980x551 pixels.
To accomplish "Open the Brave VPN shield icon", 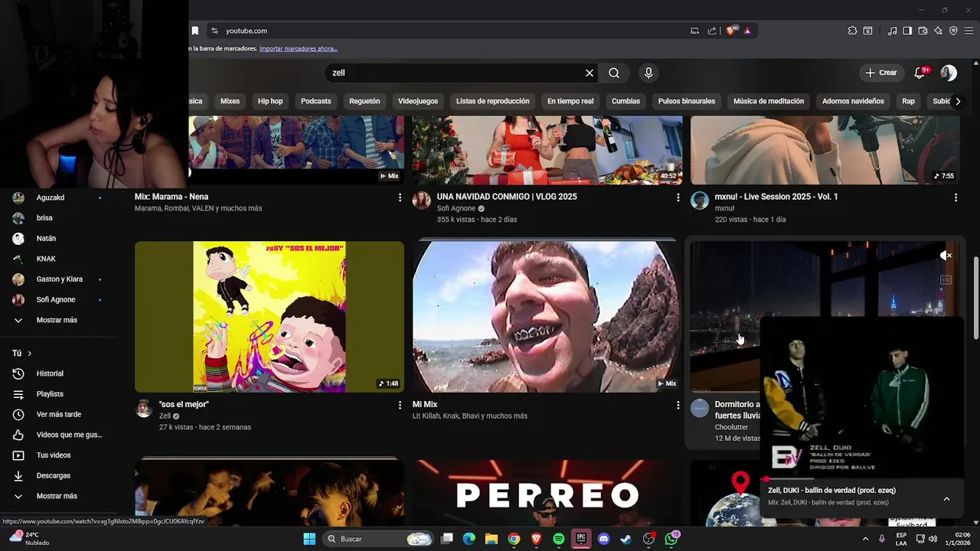I will 953,31.
